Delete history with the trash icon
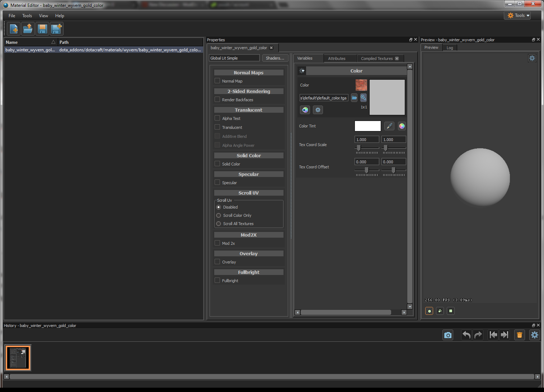544x392 pixels. click(x=519, y=335)
